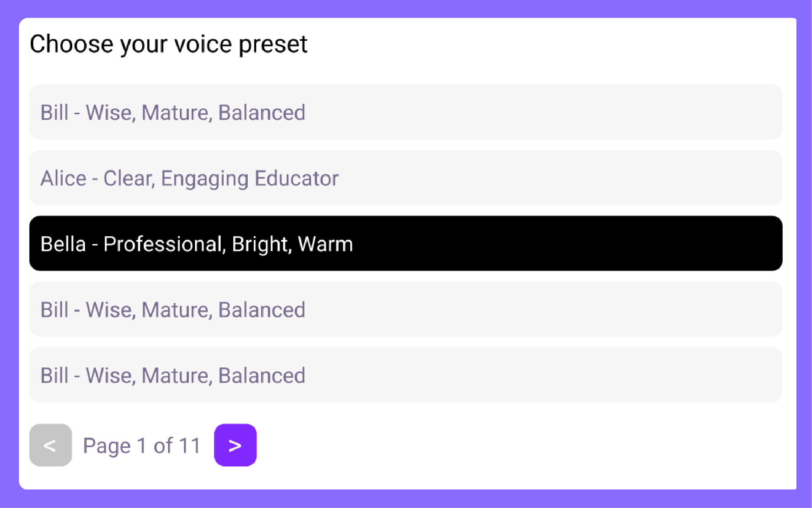Click the word 'preset' in the heading
Viewport: 812px width, 508px height.
point(273,44)
